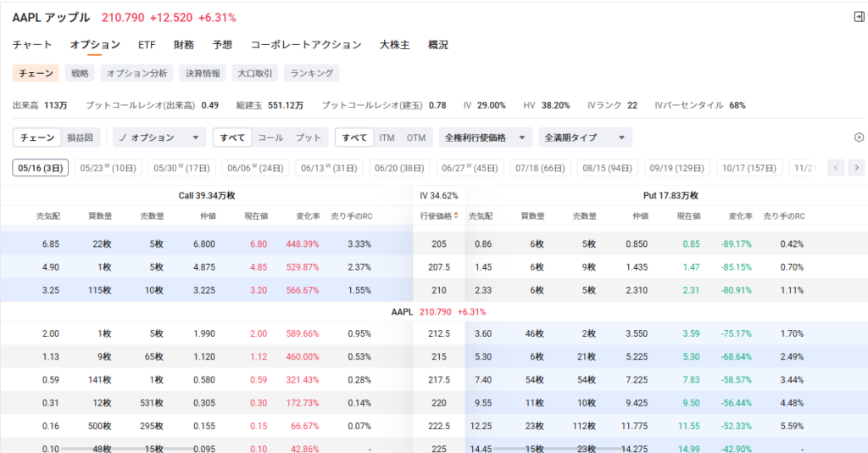Sort by 行使価格 strike price column
The height and width of the screenshot is (453, 868).
(438, 215)
